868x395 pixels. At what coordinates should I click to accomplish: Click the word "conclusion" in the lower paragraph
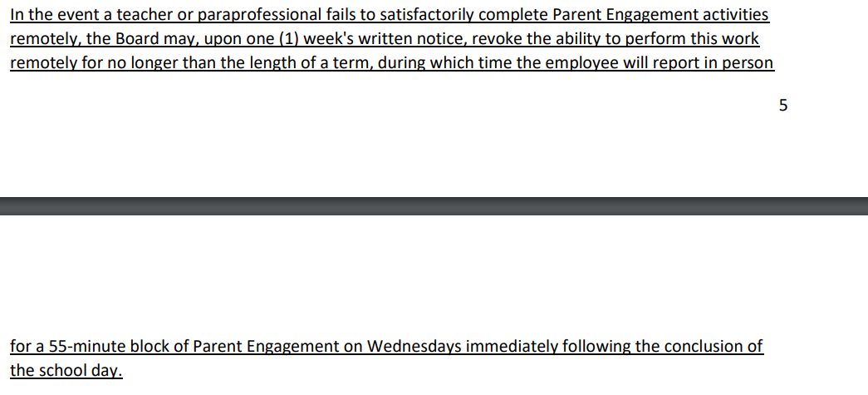(704, 347)
